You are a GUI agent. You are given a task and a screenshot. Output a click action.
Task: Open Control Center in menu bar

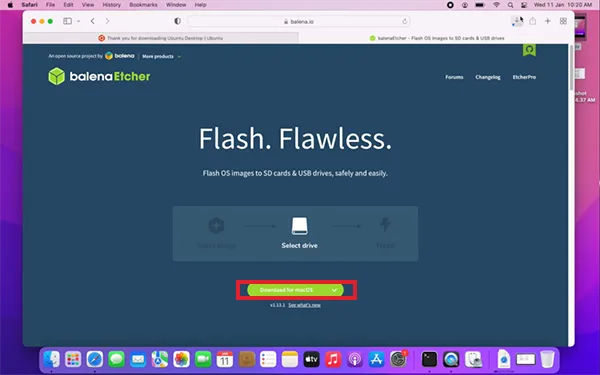(524, 5)
